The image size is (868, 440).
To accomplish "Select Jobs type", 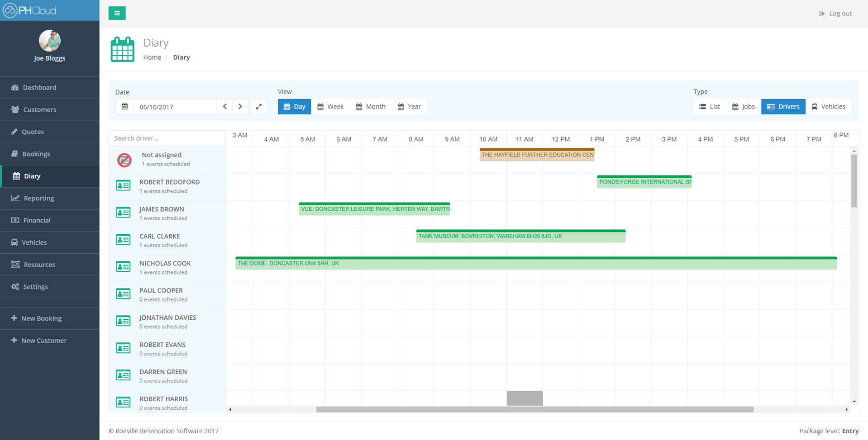I will [744, 107].
